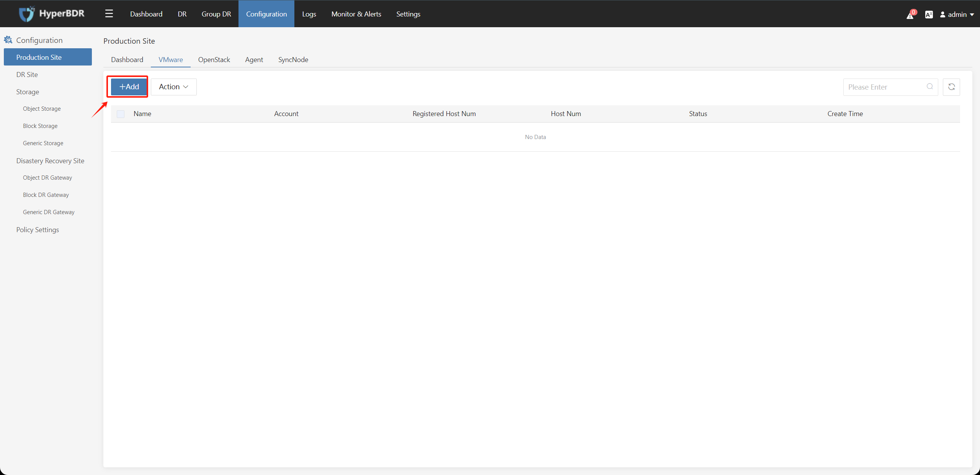The image size is (980, 475).
Task: Expand Storage section in sidebar
Action: (x=28, y=91)
